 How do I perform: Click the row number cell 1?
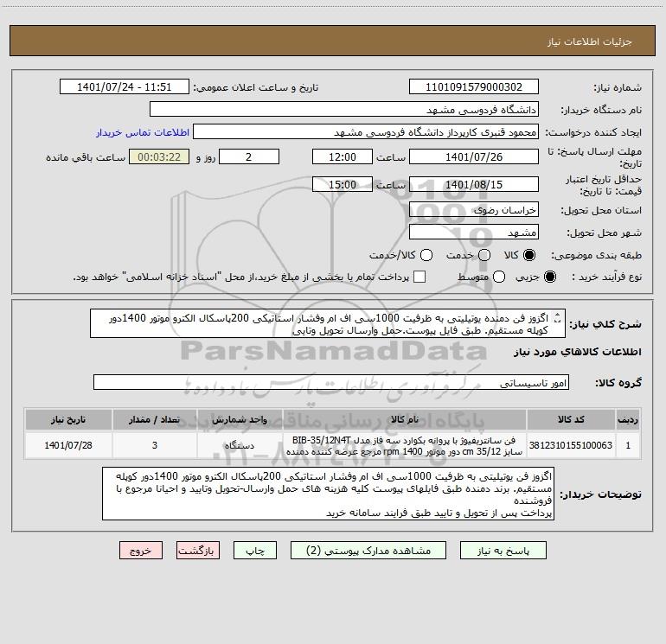tap(628, 445)
